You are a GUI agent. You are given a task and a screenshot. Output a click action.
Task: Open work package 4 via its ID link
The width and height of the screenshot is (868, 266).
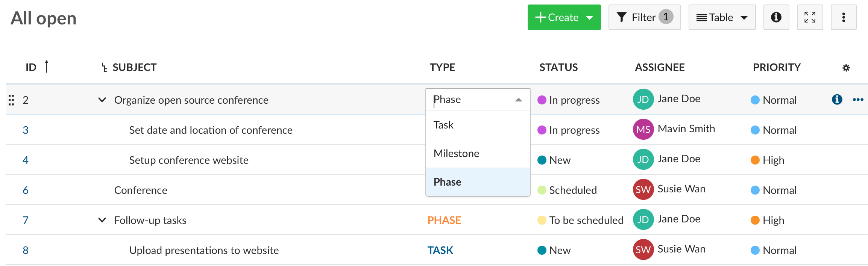25,160
